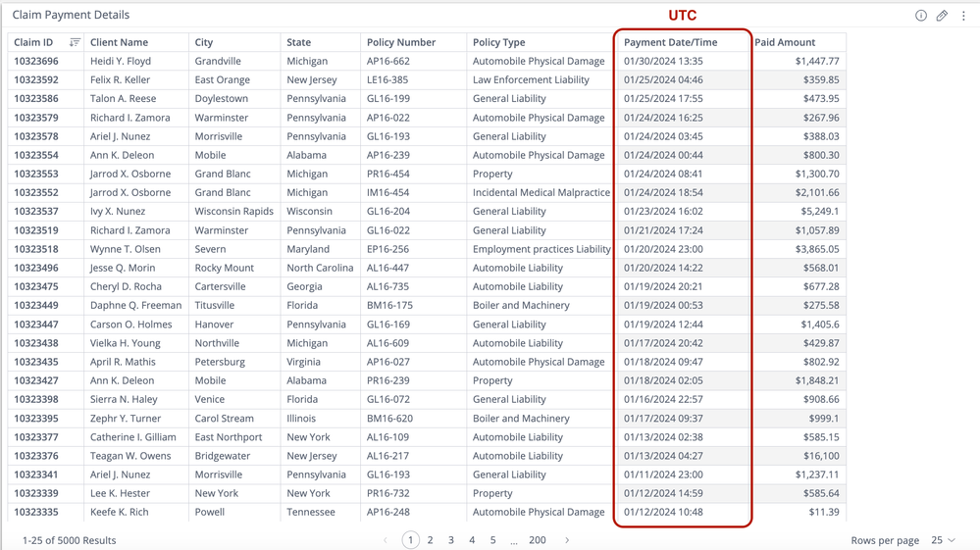
Task: Open the three-dot more options menu
Action: 963,16
